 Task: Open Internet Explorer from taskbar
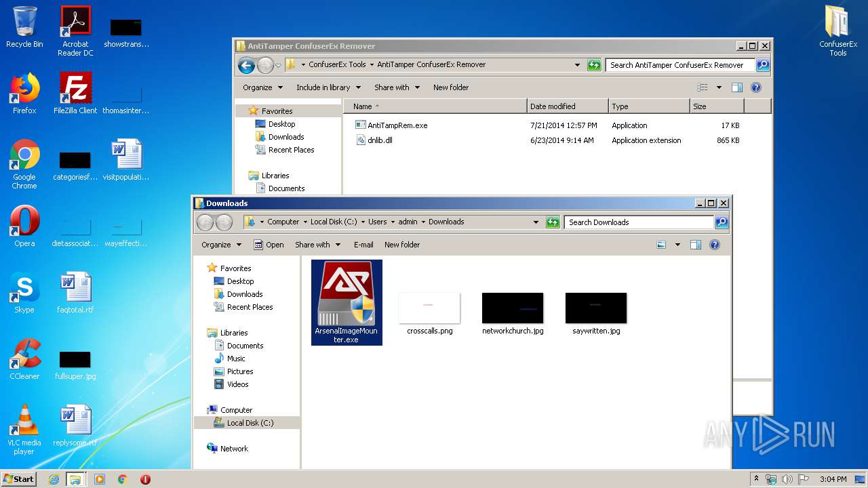click(54, 479)
